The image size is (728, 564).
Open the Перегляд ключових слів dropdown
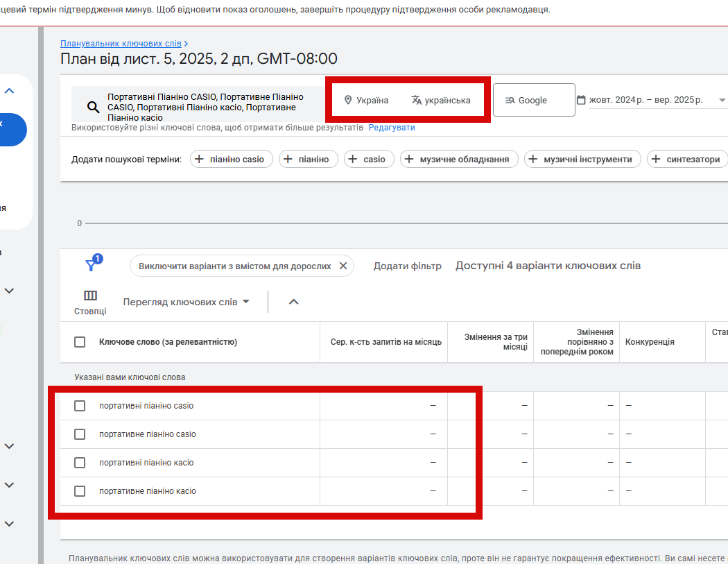click(x=187, y=302)
